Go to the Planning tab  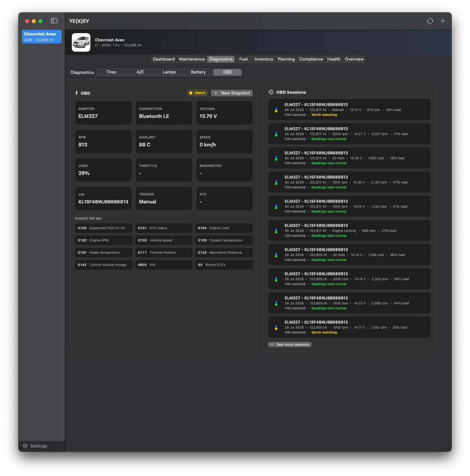point(286,59)
